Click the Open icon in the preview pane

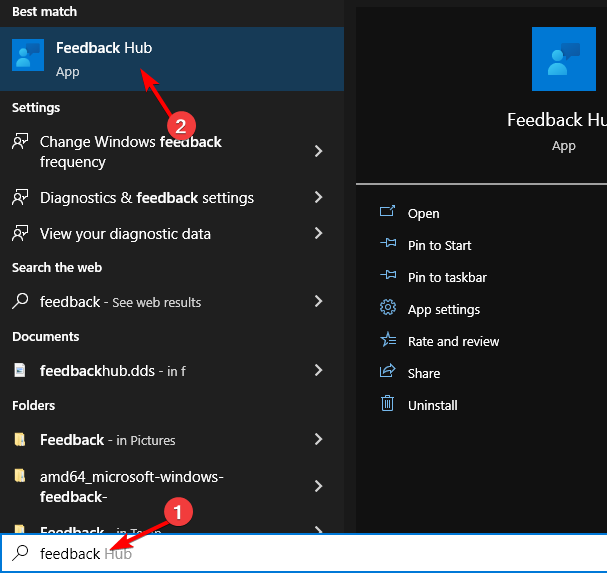point(388,212)
